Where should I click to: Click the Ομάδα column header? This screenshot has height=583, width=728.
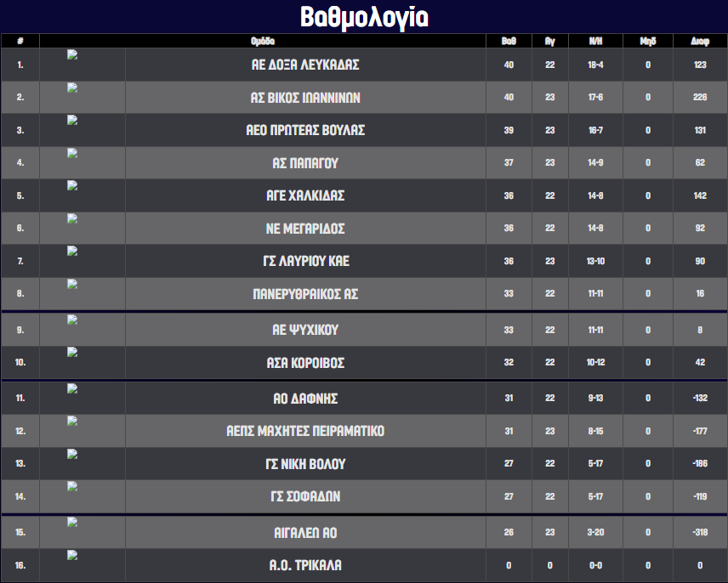263,41
